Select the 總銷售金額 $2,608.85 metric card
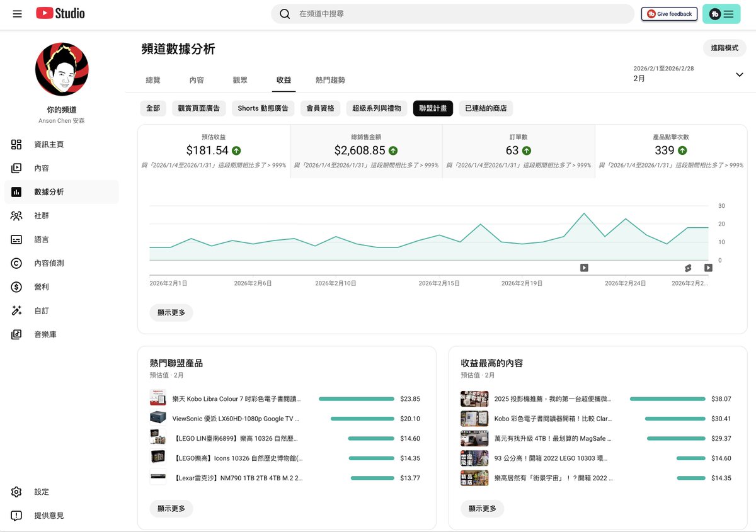The image size is (756, 532). point(366,151)
